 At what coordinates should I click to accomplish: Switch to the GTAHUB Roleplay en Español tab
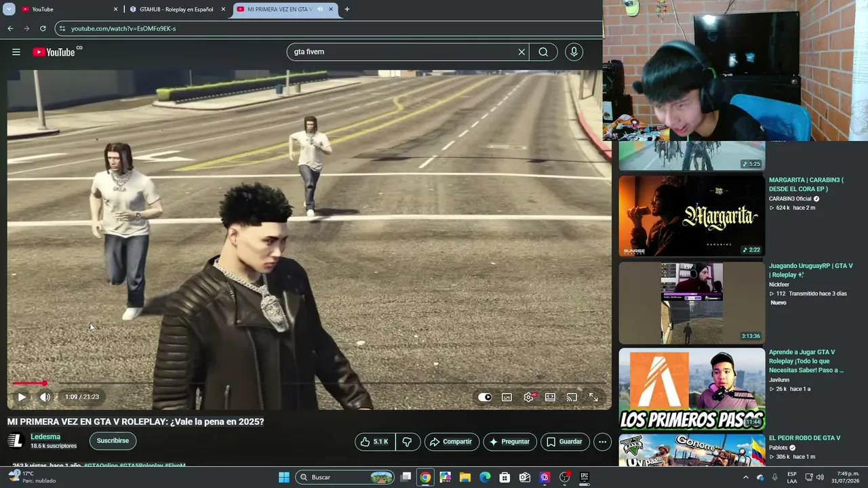[x=176, y=9]
